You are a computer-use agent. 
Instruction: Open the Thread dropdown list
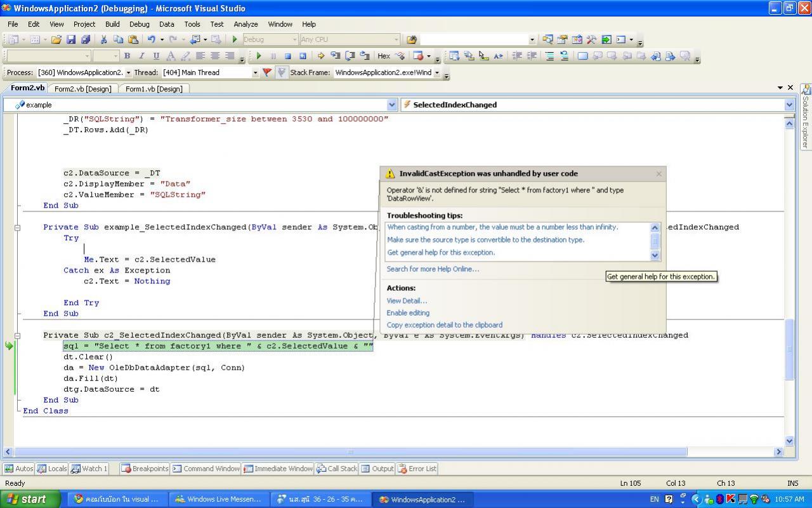pyautogui.click(x=255, y=73)
